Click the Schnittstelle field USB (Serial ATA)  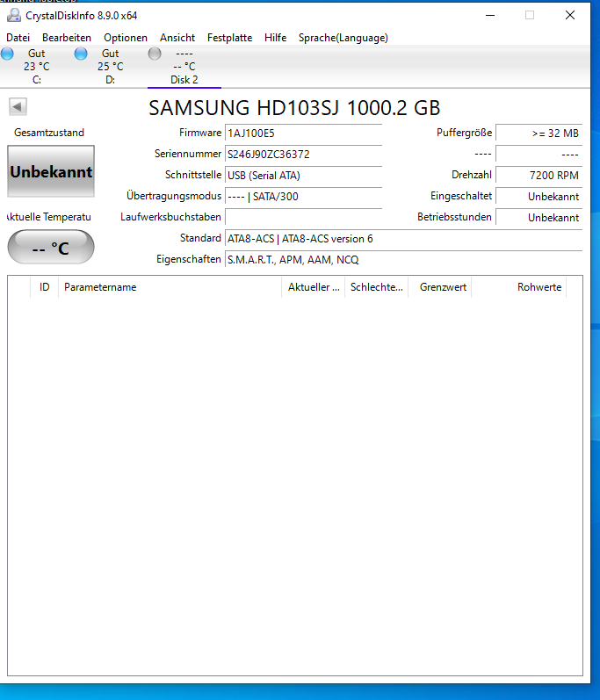[304, 176]
